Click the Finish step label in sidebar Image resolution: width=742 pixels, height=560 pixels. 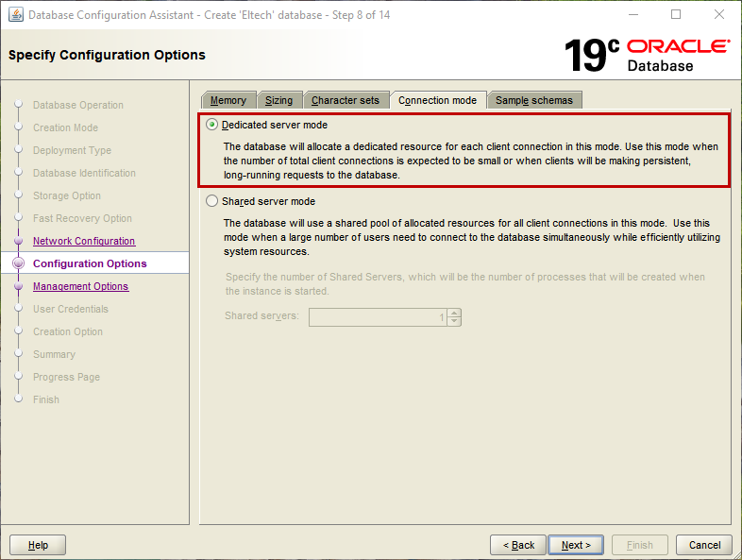click(46, 400)
